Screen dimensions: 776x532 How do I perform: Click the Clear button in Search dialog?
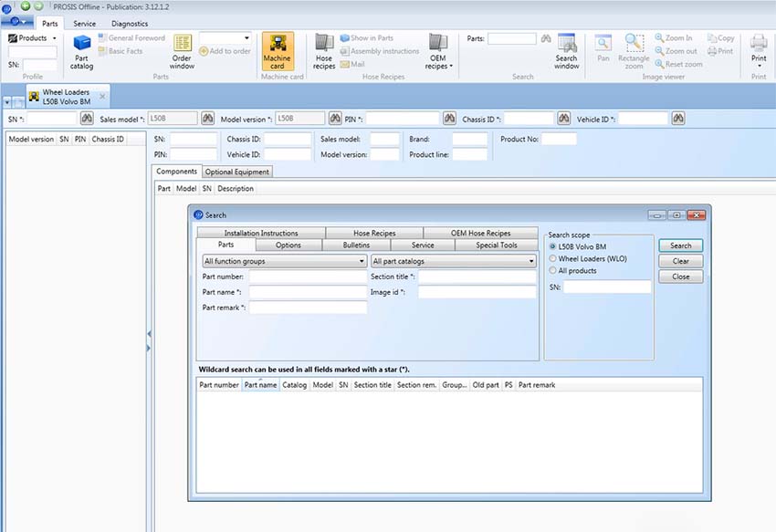click(x=681, y=261)
